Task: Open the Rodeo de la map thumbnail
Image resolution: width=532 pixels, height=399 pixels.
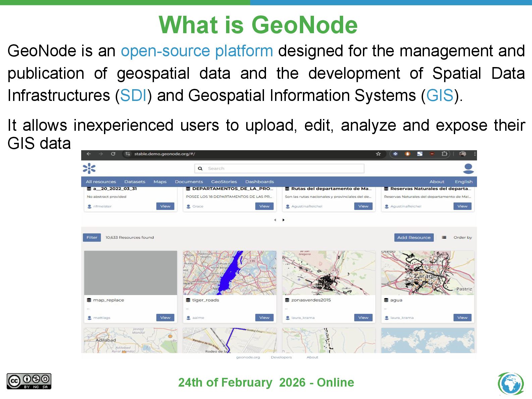Action: pos(230,340)
